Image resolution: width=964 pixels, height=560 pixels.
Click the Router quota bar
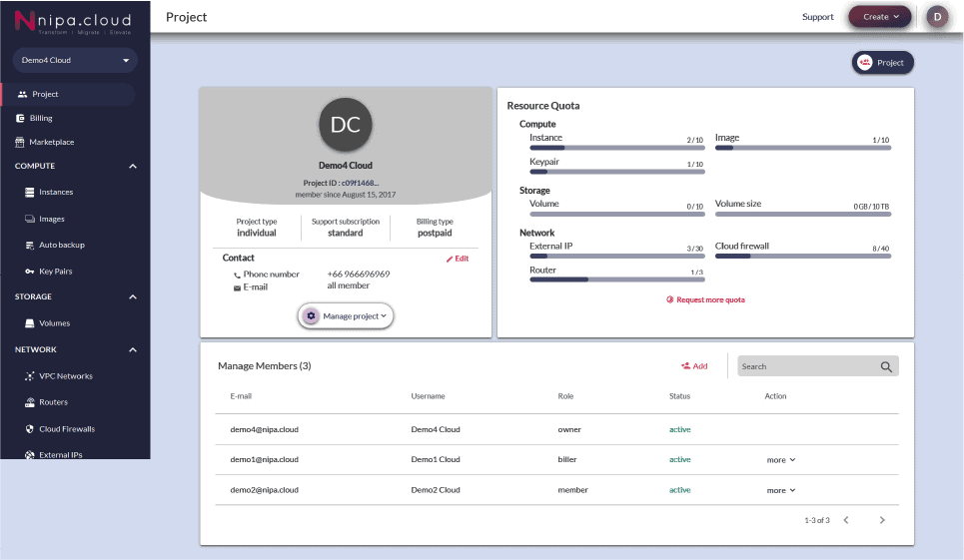(617, 280)
